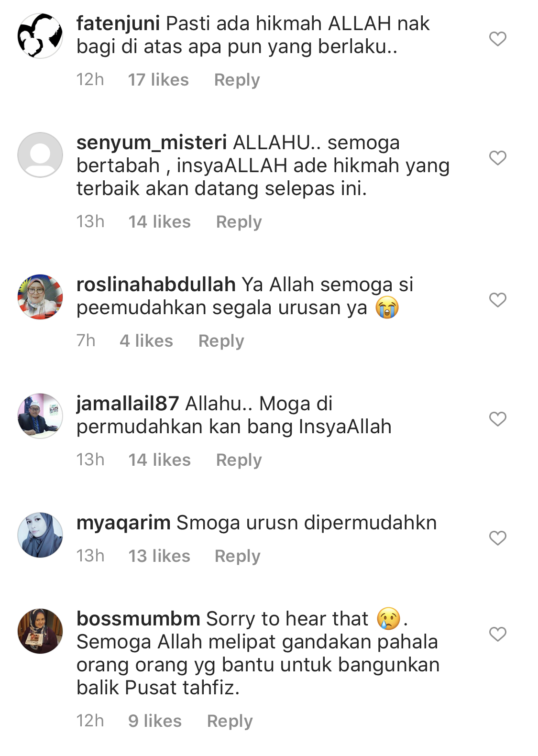Tap the heart beside bossmumbm's comment
This screenshot has height=756, width=538.
tap(497, 634)
